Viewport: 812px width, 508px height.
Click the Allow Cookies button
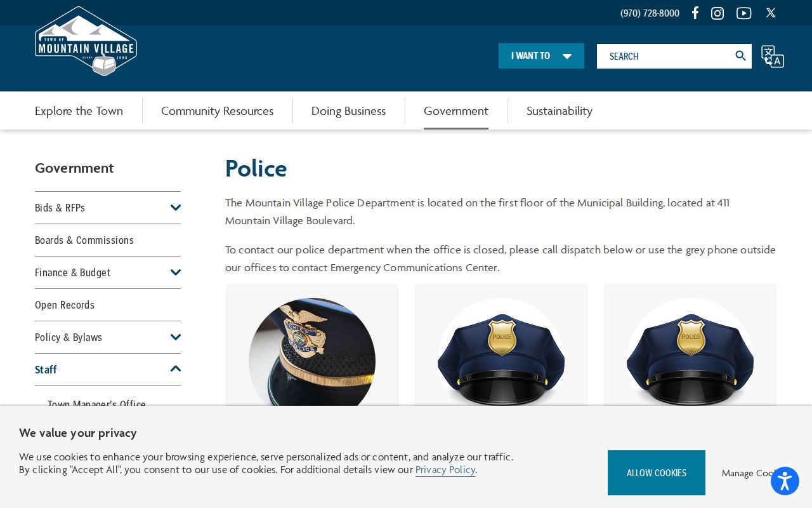point(657,472)
